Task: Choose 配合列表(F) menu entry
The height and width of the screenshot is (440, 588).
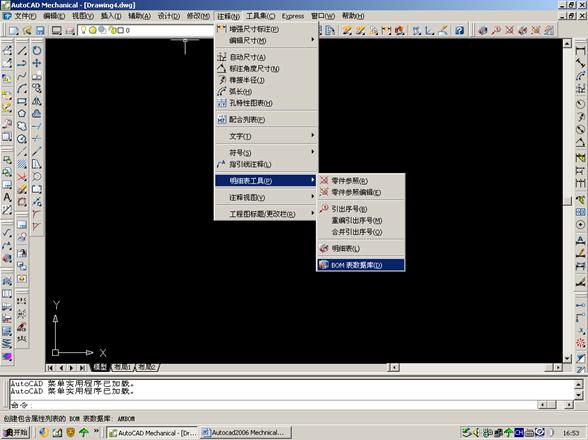Action: click(x=266, y=119)
